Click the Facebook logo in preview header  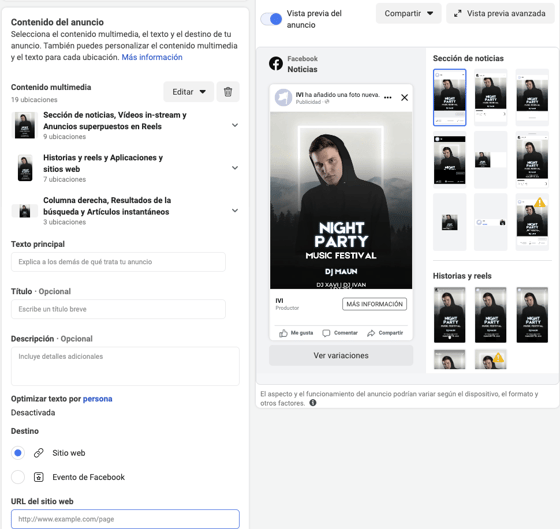276,64
